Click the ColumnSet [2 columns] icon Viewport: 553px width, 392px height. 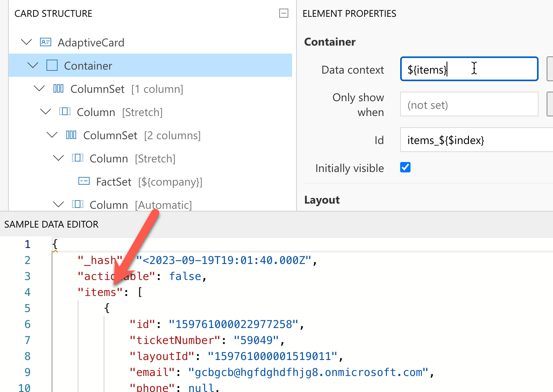pyautogui.click(x=71, y=135)
